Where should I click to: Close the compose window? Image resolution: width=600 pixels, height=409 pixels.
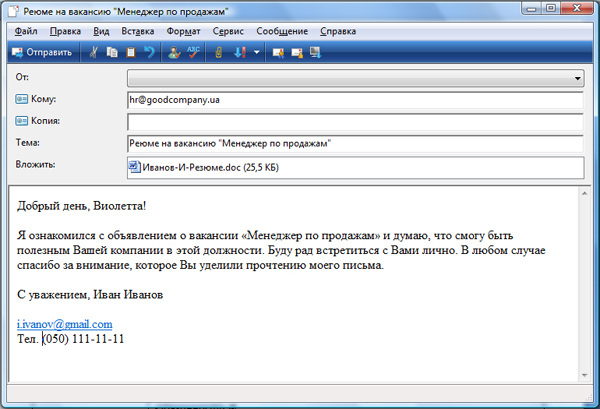[x=577, y=8]
